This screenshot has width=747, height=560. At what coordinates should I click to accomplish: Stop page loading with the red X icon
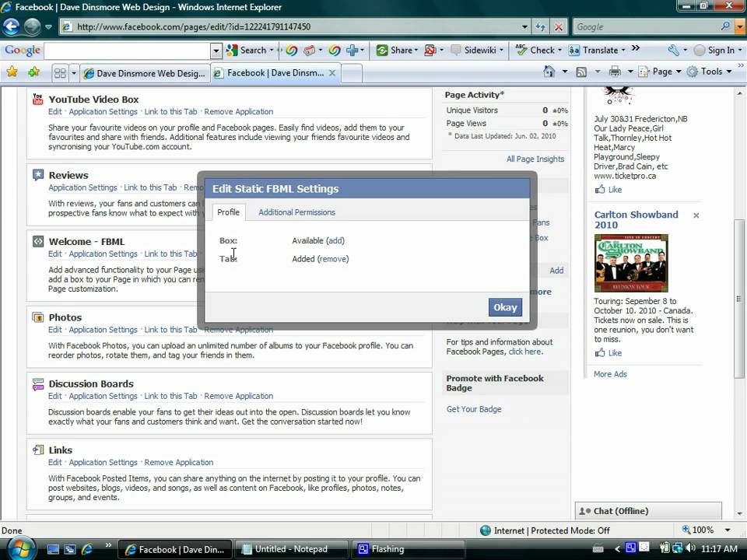pyautogui.click(x=559, y=26)
